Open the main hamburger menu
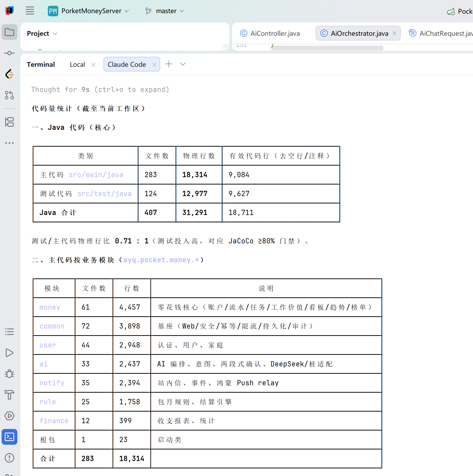 click(30, 11)
